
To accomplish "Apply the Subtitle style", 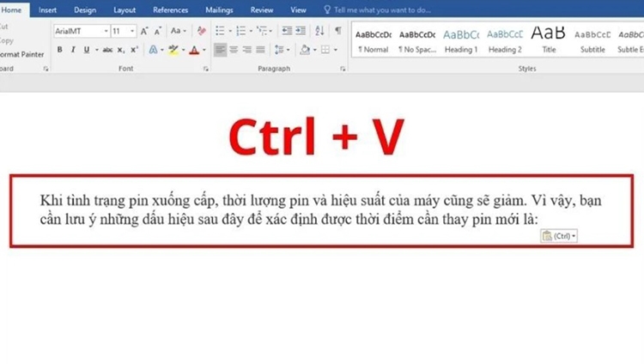I will (592, 40).
